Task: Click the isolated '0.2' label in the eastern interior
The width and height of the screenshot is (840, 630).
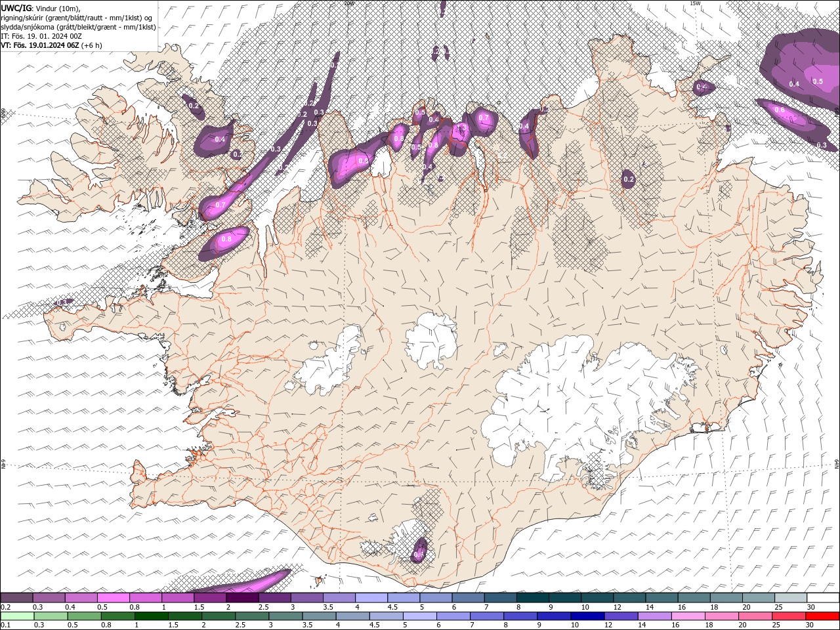Action: pyautogui.click(x=629, y=179)
